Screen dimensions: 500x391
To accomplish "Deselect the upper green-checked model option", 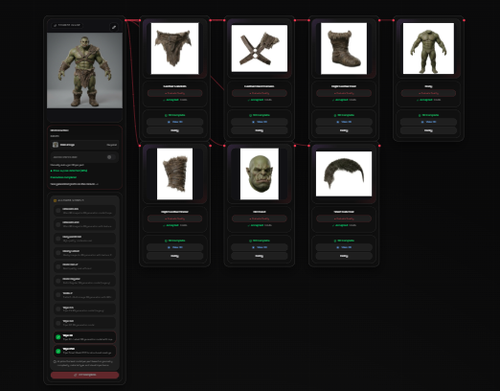I will point(85,337).
